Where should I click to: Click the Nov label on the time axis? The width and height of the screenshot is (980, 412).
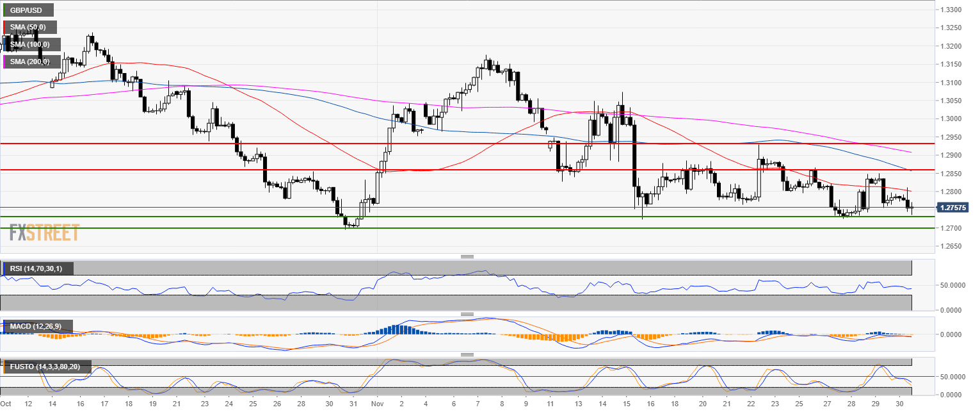[377, 405]
